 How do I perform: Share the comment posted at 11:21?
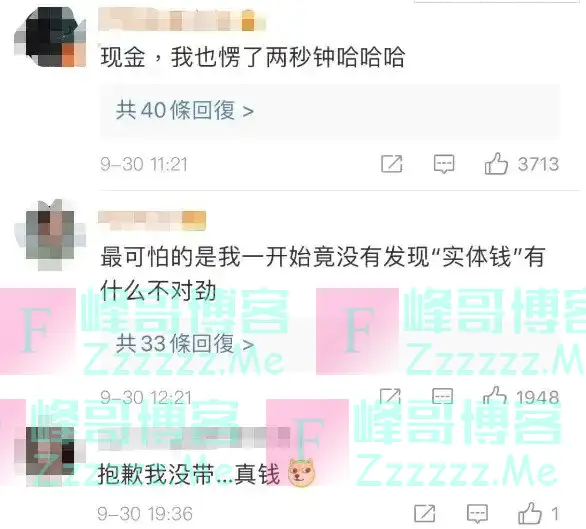click(392, 164)
